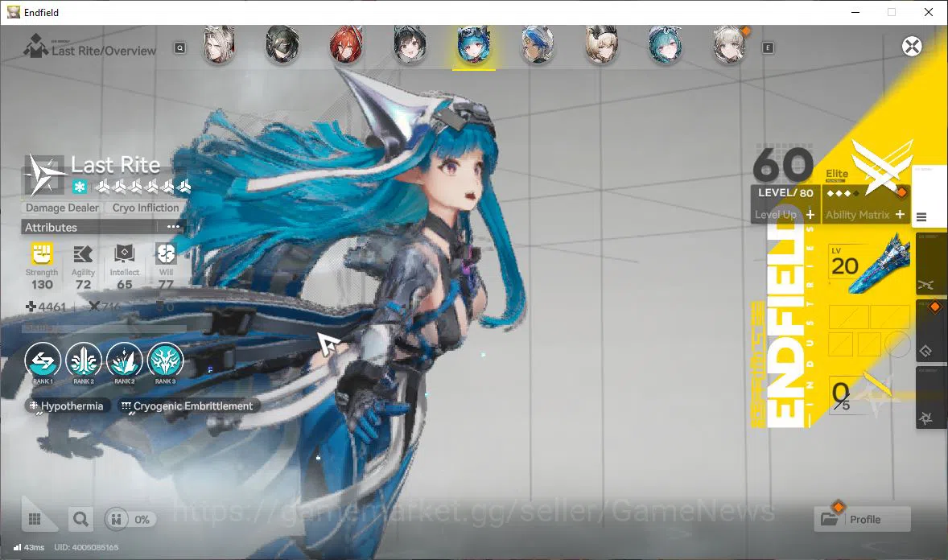This screenshot has width=948, height=560.
Task: Open the 0/5 potential slot
Action: [864, 394]
